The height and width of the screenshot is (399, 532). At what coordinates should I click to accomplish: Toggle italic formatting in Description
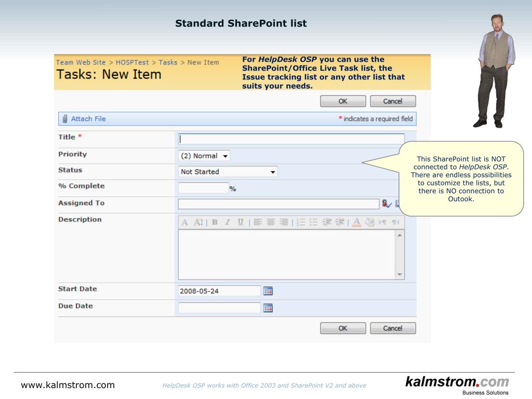click(228, 222)
